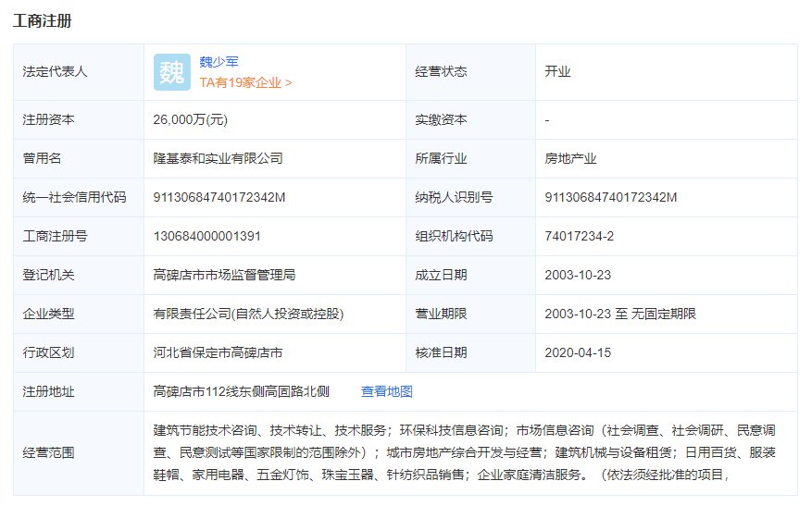Click 查看地图 link

click(x=386, y=391)
